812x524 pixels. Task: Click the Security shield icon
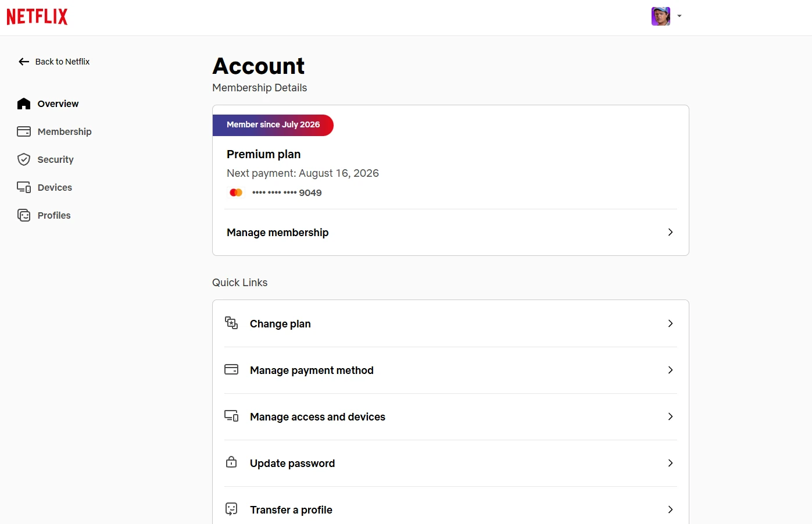[x=24, y=159]
